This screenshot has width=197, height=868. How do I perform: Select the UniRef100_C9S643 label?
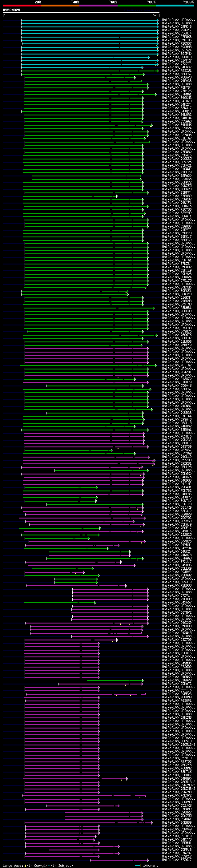coord(177,419)
